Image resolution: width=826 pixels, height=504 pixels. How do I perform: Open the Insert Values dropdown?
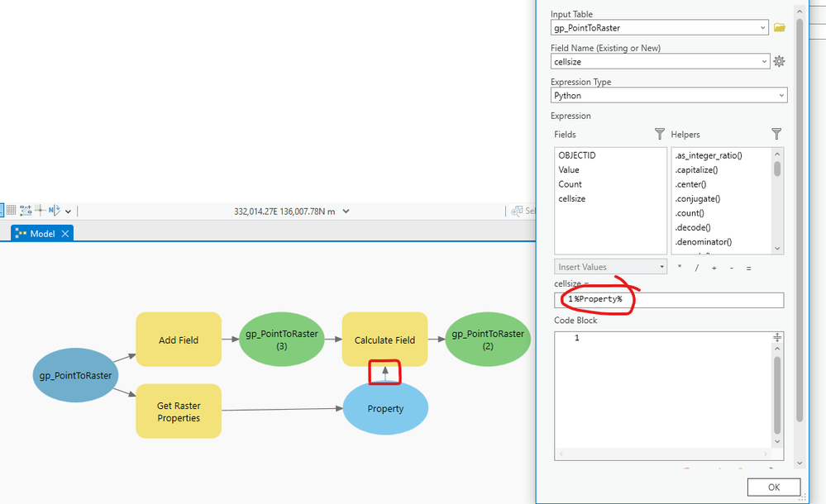pos(610,267)
